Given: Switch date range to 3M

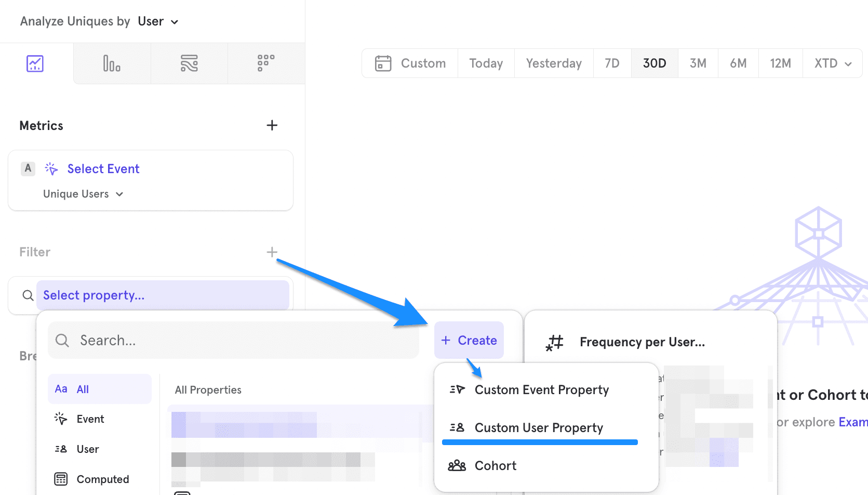Looking at the screenshot, I should tap(698, 63).
